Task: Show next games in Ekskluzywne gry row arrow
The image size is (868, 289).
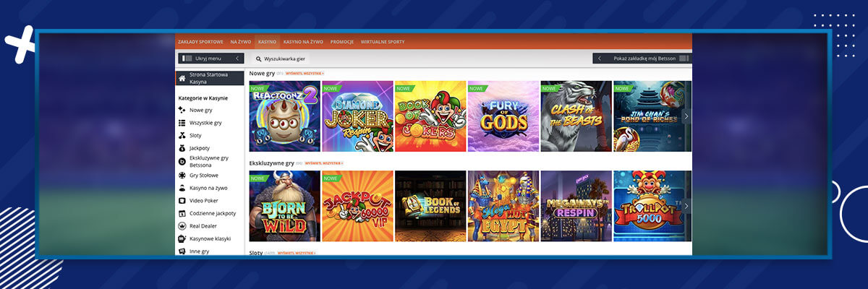Action: click(686, 206)
